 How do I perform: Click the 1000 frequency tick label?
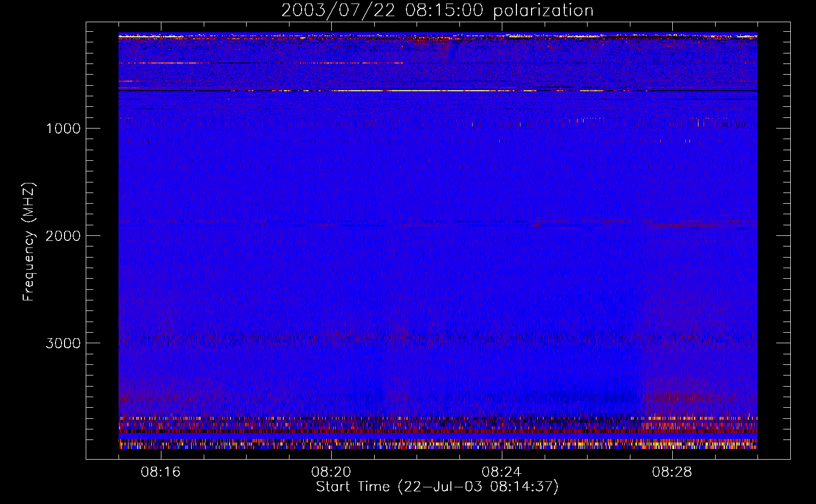63,129
